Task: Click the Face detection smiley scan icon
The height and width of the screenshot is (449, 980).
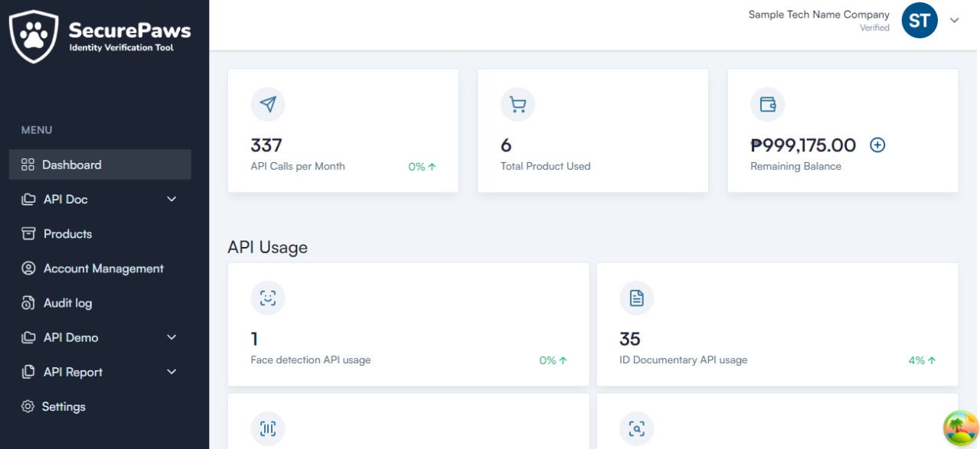Action: point(268,298)
